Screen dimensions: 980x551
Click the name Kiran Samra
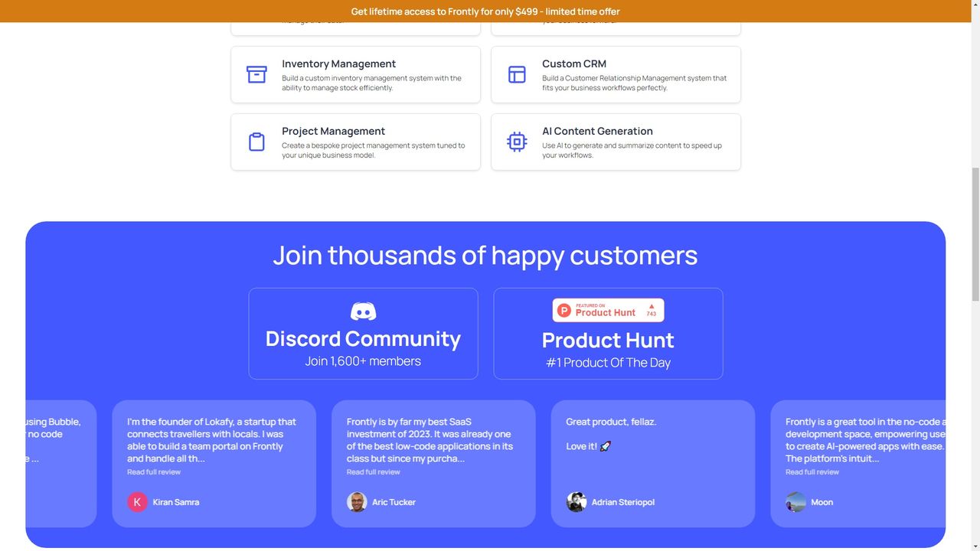pos(176,502)
